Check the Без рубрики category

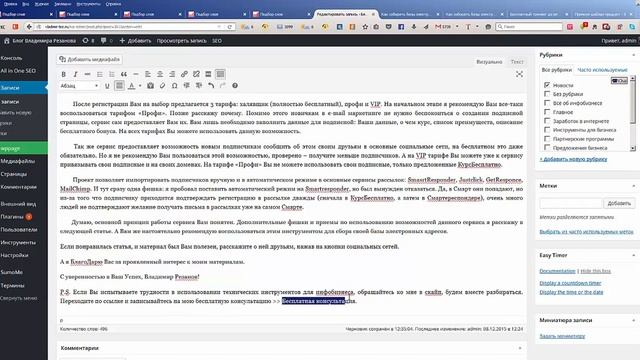[547, 94]
